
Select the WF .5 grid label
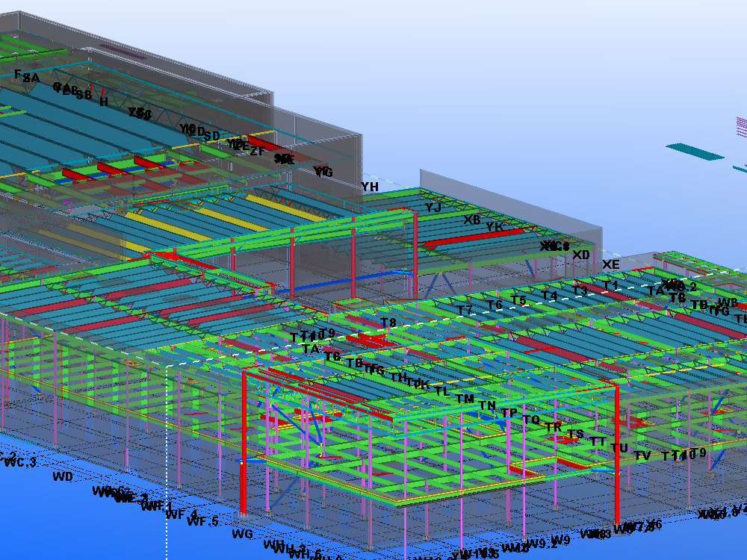point(202,521)
